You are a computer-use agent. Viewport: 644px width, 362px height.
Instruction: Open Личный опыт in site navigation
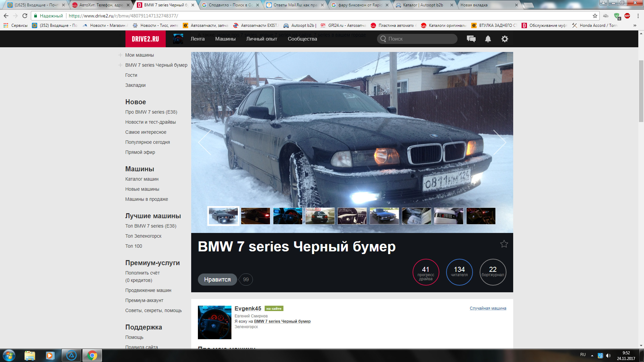[x=262, y=39]
